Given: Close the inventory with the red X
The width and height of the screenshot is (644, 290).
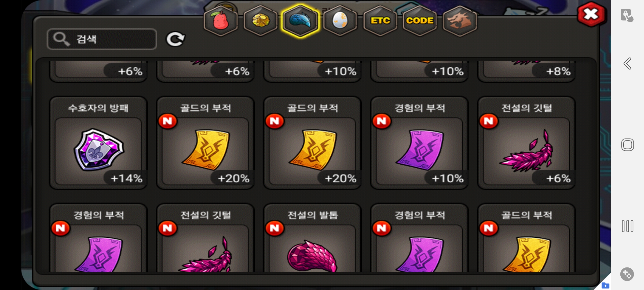Looking at the screenshot, I should 591,15.
